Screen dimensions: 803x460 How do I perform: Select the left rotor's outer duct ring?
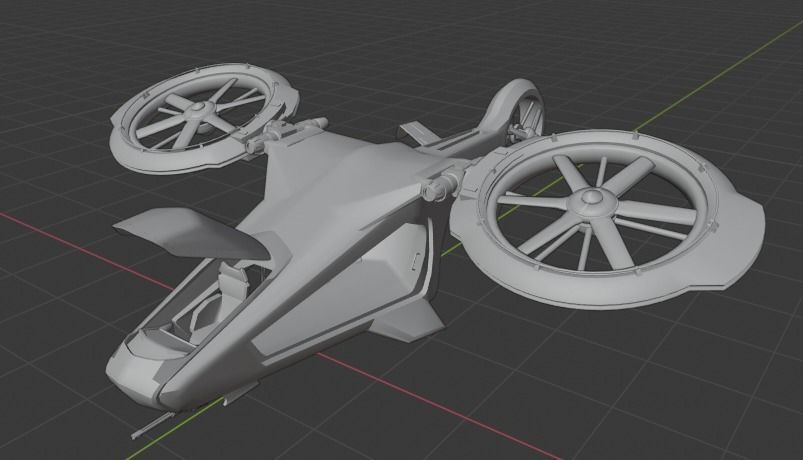pyautogui.click(x=203, y=119)
